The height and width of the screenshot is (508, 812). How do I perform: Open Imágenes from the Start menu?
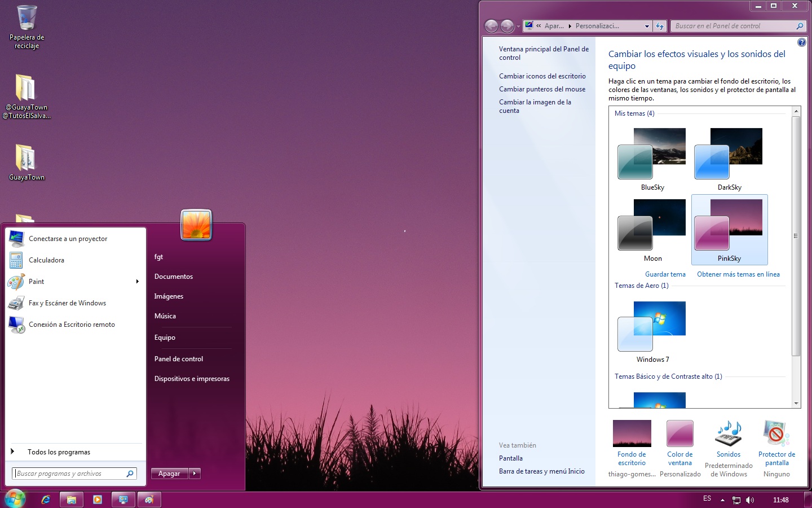pos(169,296)
